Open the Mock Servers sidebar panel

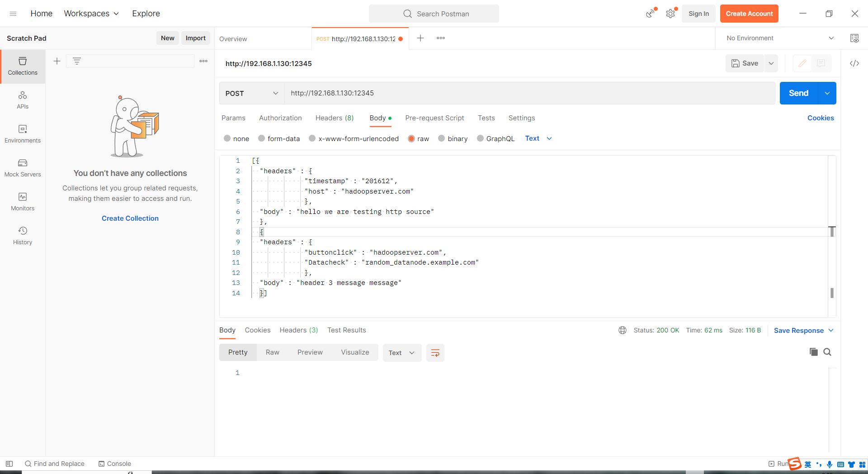(x=23, y=168)
